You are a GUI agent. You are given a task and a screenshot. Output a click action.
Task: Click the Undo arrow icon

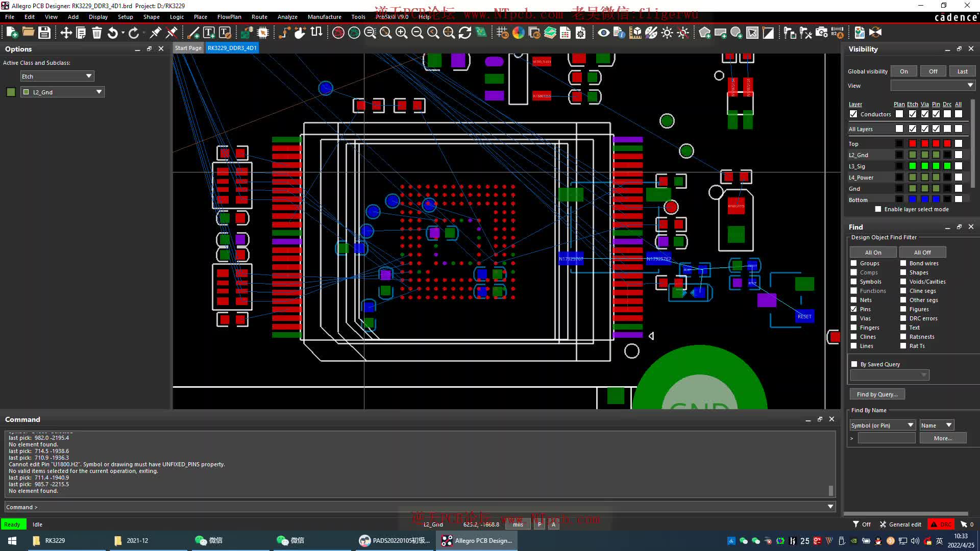pyautogui.click(x=112, y=33)
